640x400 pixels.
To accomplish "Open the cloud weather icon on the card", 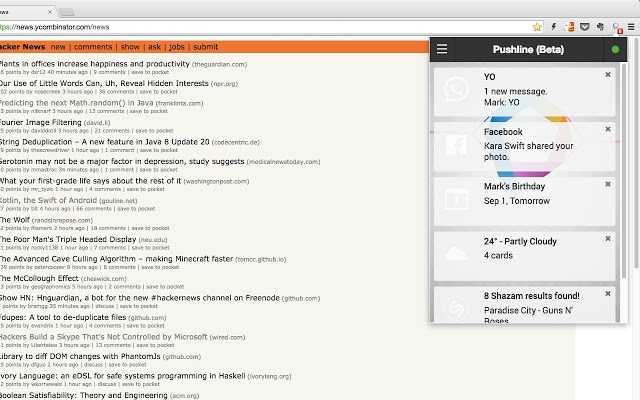I will tap(456, 253).
